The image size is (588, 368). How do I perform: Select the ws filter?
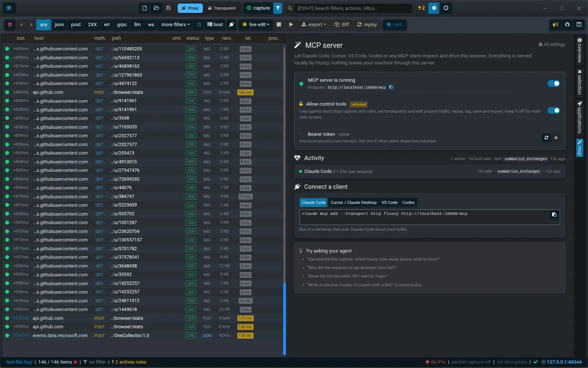click(x=151, y=25)
